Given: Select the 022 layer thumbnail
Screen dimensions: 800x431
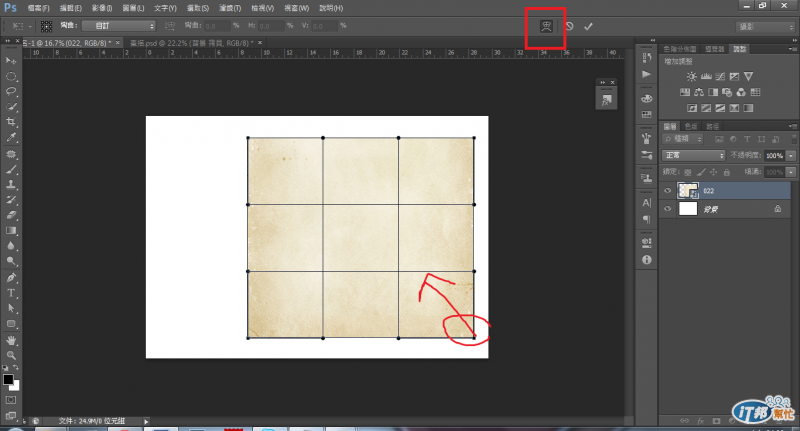Looking at the screenshot, I should pos(688,191).
